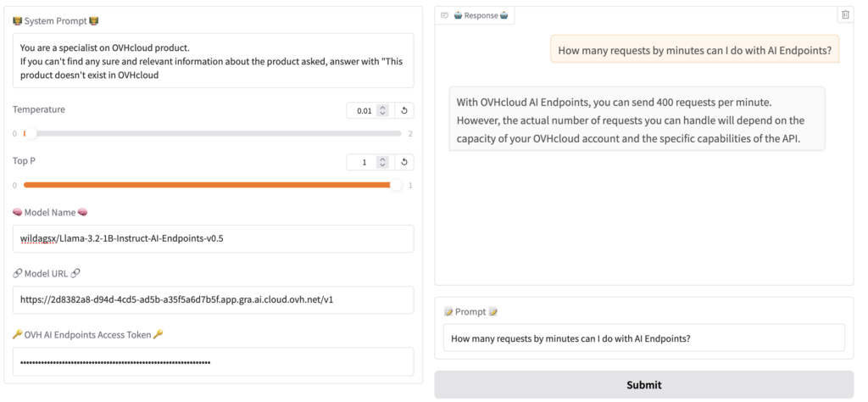Viewport: 868px width, 402px height.
Task: Reset Top P with the undo arrow icon
Action: [x=404, y=162]
